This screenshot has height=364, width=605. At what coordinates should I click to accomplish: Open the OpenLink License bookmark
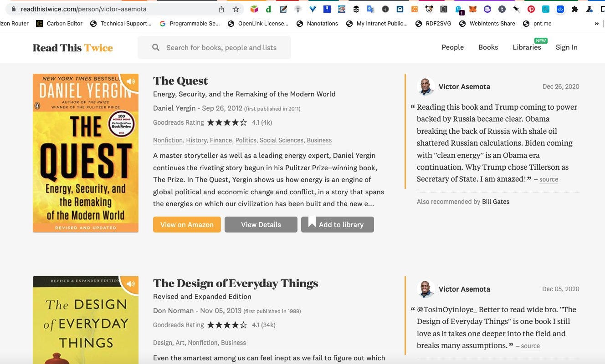[257, 24]
